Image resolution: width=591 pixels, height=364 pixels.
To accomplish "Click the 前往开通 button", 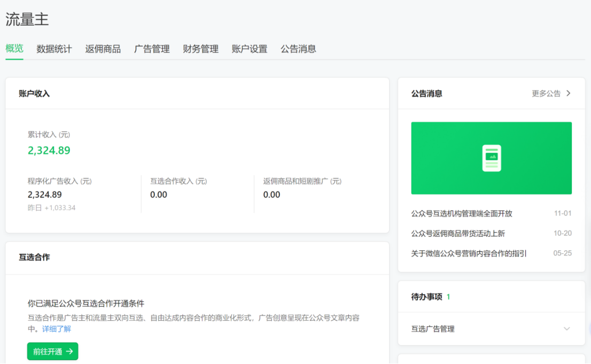I will tap(52, 351).
